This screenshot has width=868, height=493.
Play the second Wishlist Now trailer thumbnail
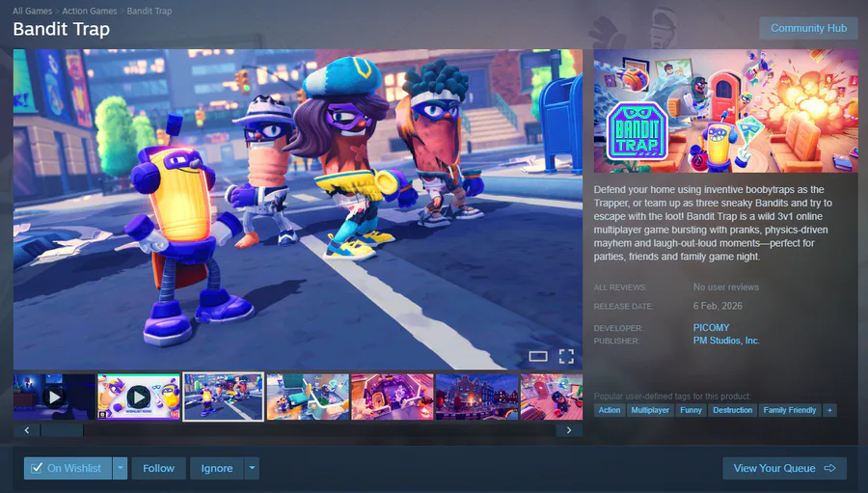(138, 397)
